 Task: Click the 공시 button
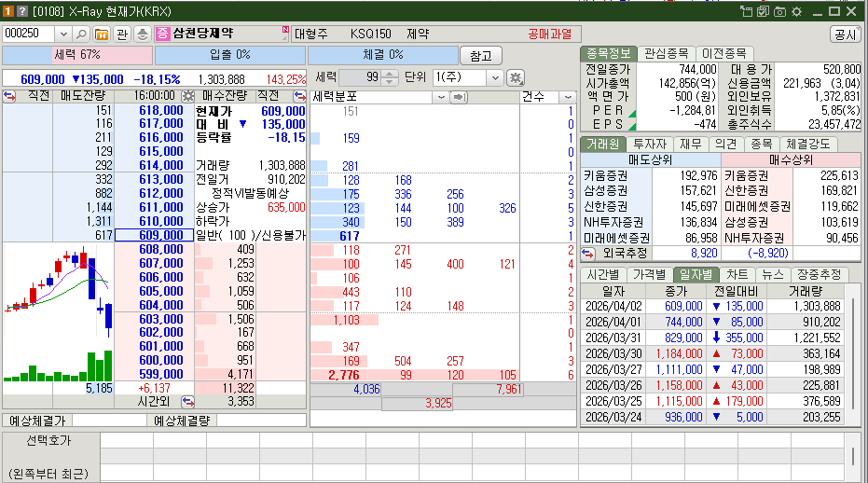click(x=845, y=34)
